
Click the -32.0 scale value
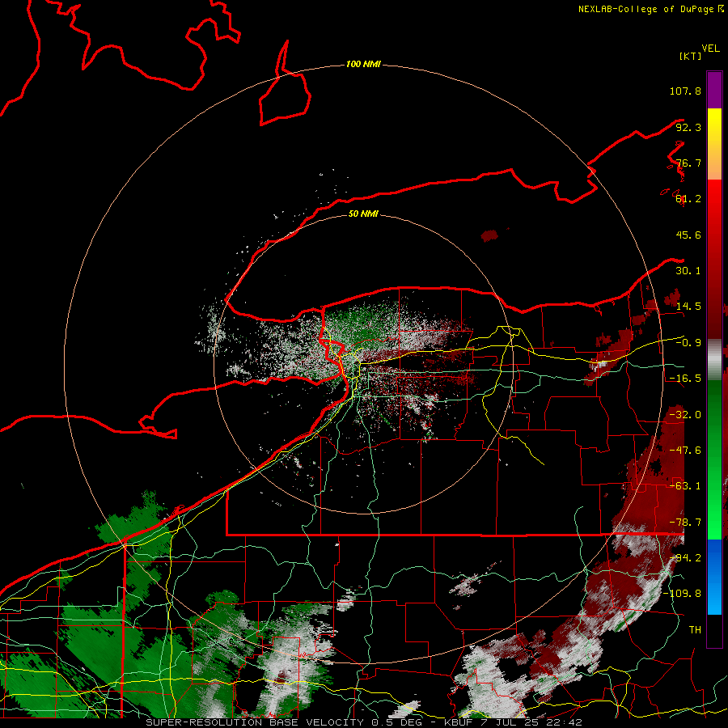(x=685, y=415)
